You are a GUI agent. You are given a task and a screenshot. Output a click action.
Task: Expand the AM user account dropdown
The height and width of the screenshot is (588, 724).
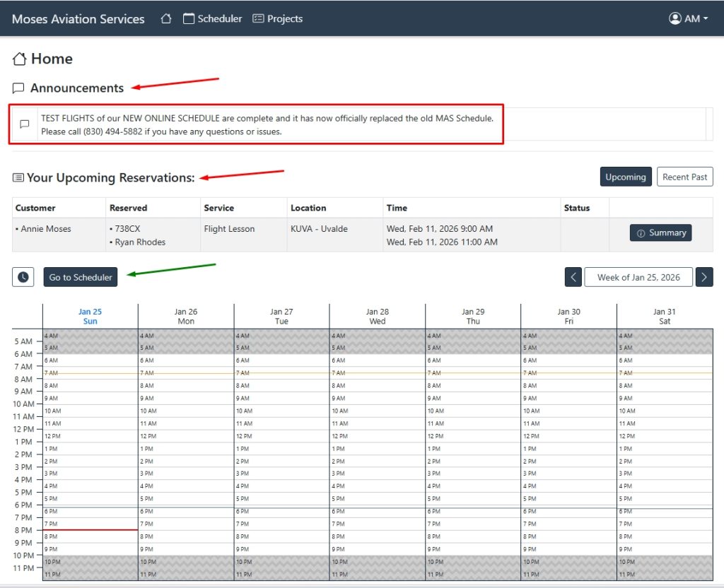click(689, 19)
